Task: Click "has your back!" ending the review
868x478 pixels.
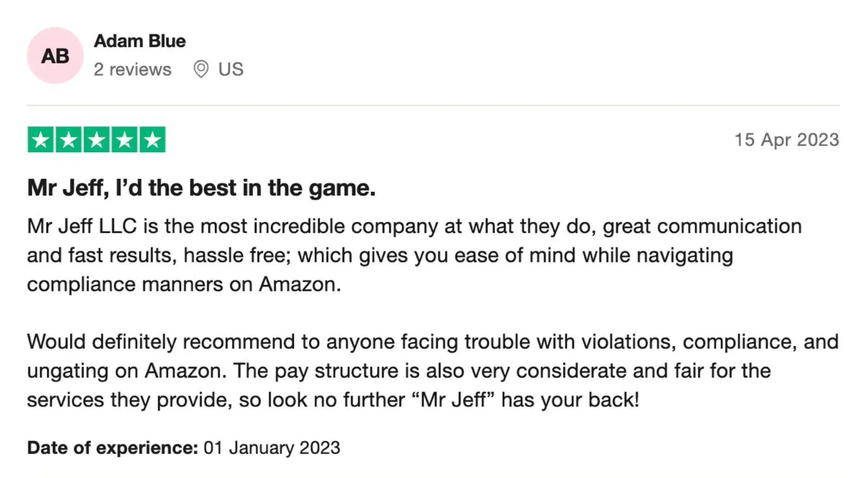Action: click(570, 400)
